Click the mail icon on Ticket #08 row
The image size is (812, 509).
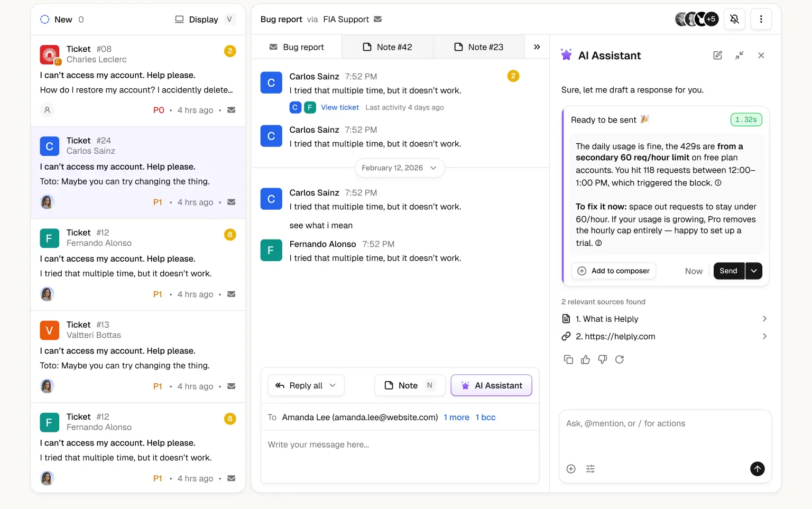click(231, 110)
